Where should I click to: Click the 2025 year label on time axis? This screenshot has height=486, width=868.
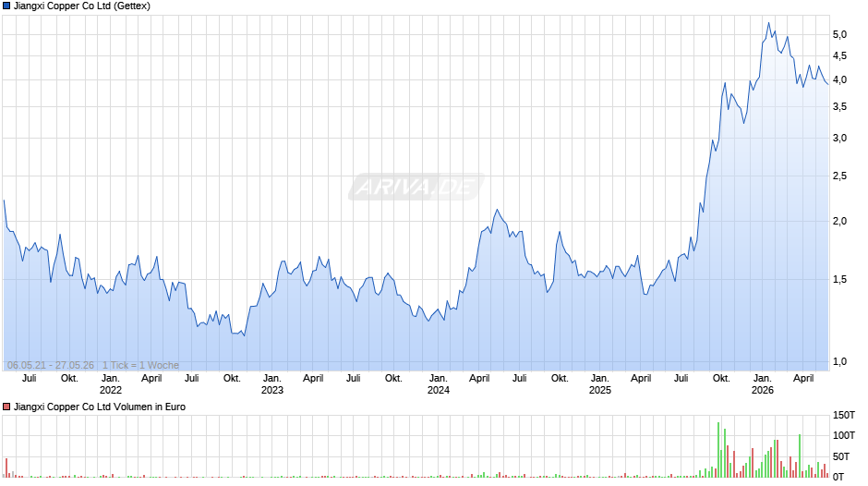(600, 390)
